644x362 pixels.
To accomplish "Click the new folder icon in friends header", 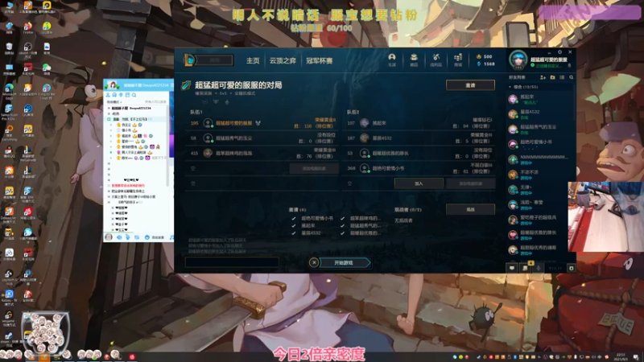I will click(x=552, y=77).
